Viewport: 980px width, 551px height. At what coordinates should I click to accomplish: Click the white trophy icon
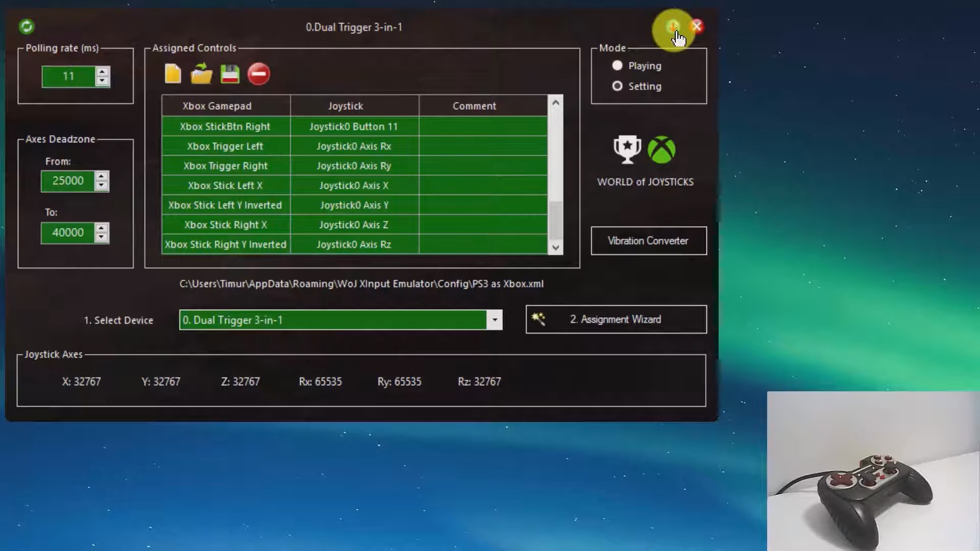click(x=627, y=149)
